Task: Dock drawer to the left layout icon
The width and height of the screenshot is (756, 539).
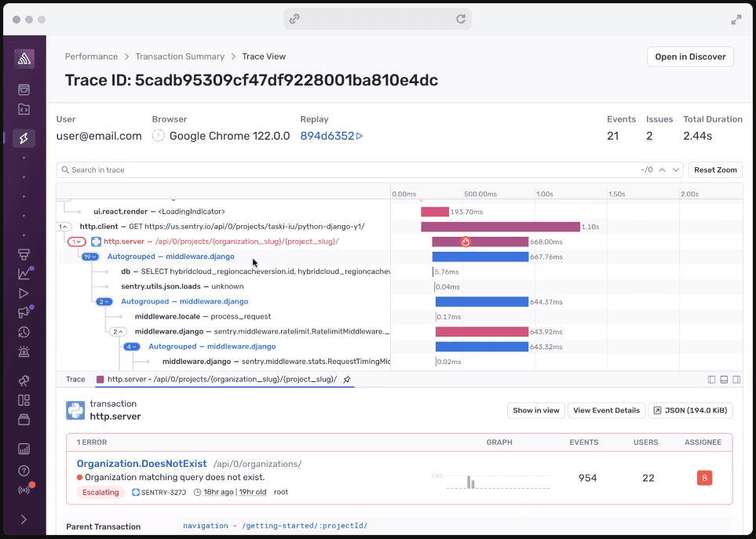Action: pos(711,380)
